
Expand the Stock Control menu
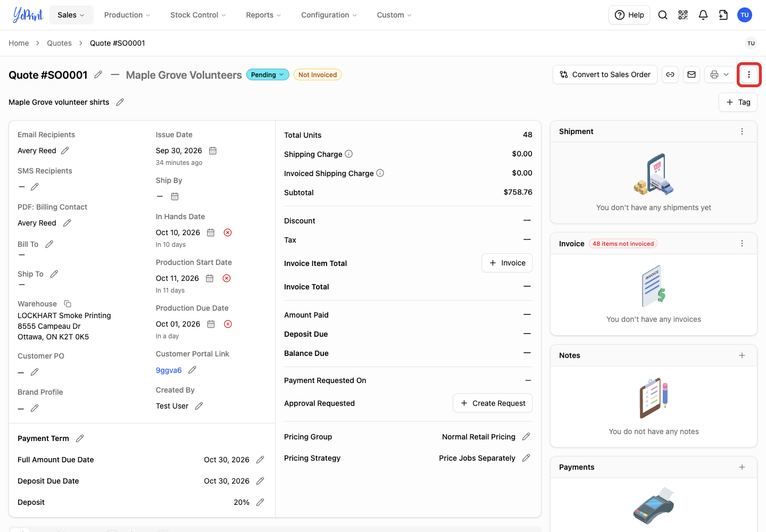pos(198,15)
